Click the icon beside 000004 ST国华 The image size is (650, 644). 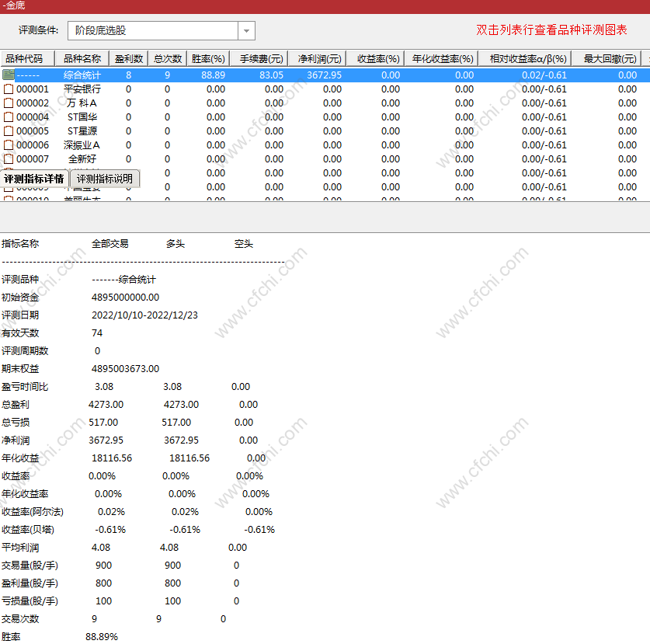pyautogui.click(x=9, y=117)
